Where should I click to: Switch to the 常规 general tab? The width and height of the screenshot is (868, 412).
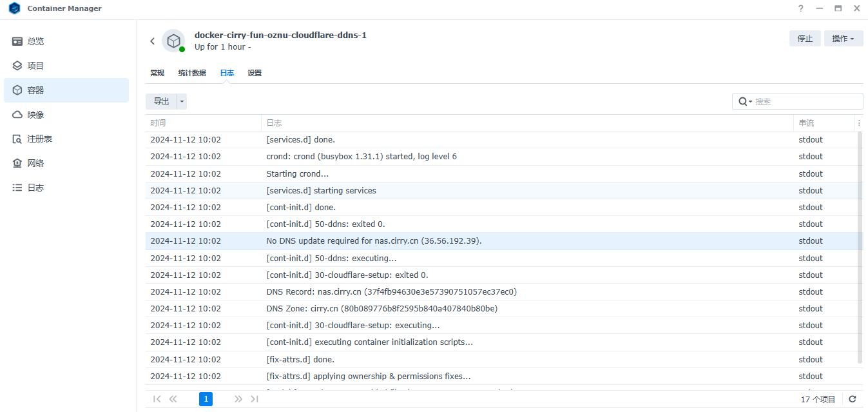pyautogui.click(x=157, y=73)
